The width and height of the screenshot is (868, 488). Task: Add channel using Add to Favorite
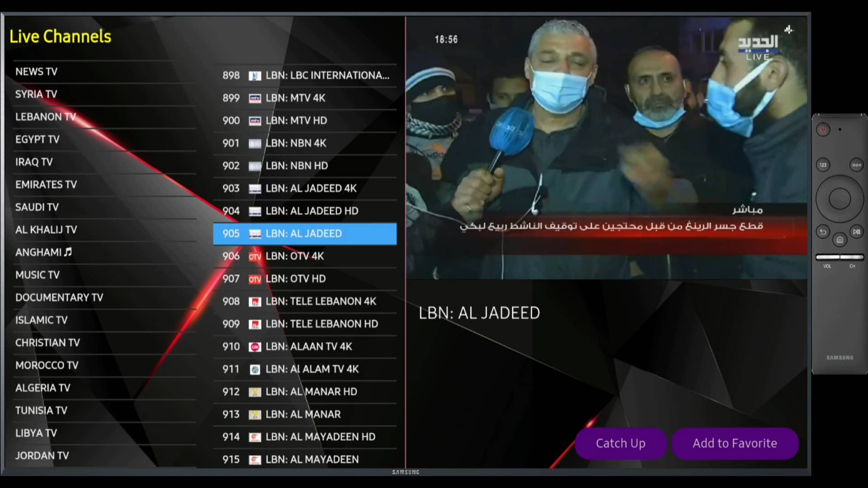735,443
